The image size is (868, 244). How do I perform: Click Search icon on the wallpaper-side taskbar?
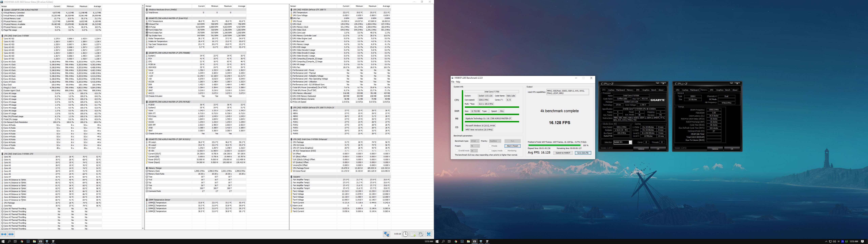[x=443, y=241]
